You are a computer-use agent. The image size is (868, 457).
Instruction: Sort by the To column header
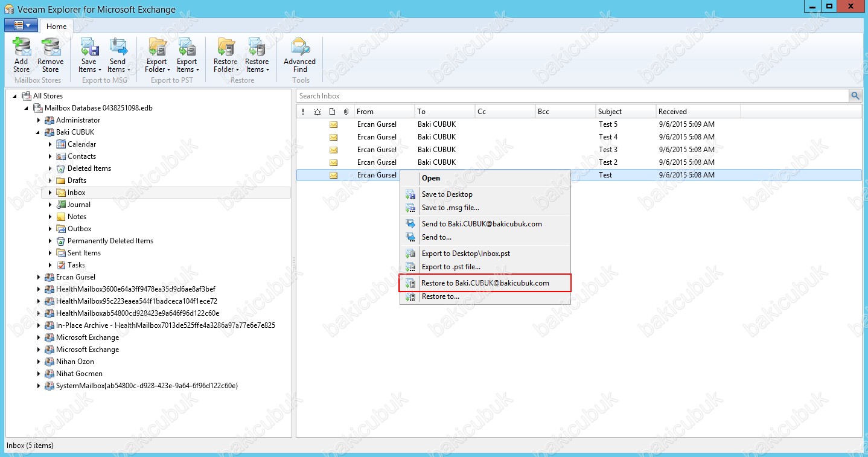point(445,112)
